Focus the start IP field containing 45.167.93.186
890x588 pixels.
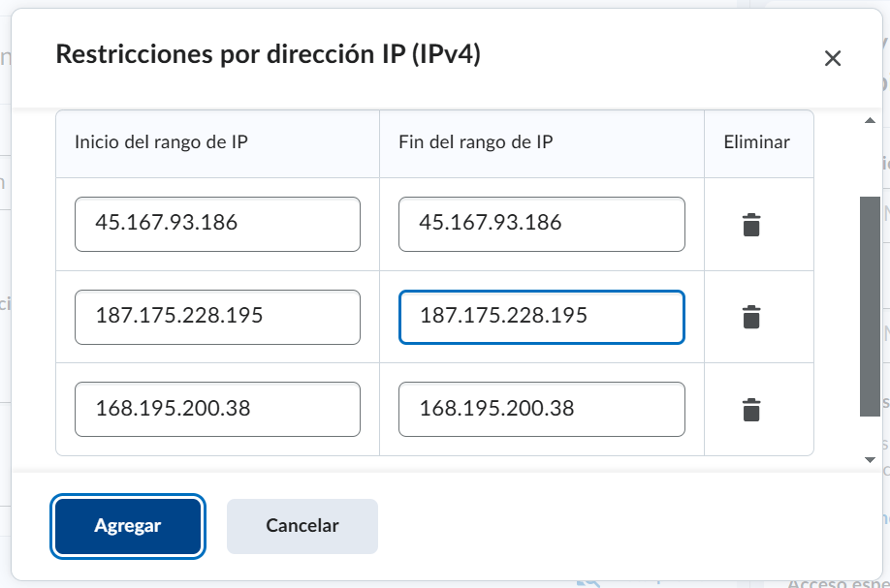217,225
